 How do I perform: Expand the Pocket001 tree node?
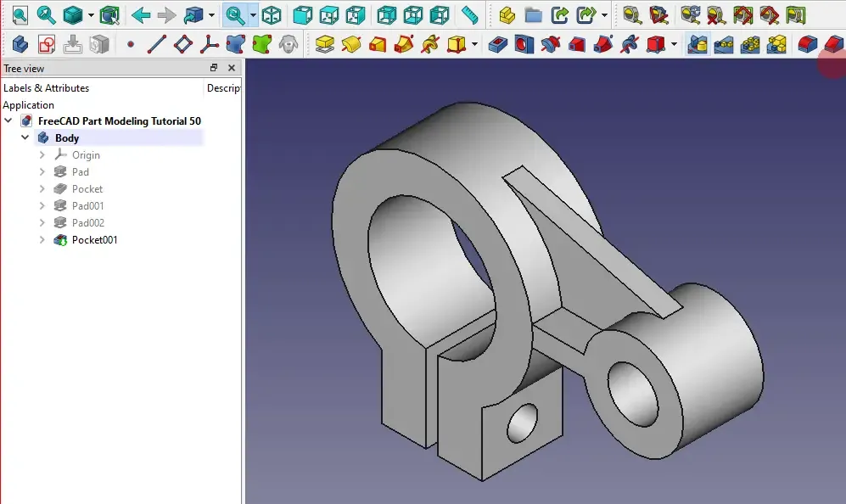42,240
